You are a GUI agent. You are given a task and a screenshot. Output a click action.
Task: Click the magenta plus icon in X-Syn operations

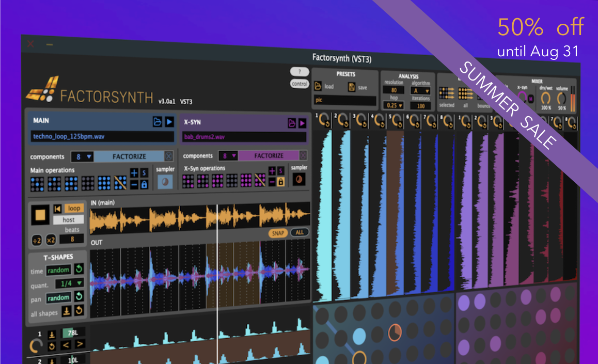tap(272, 171)
